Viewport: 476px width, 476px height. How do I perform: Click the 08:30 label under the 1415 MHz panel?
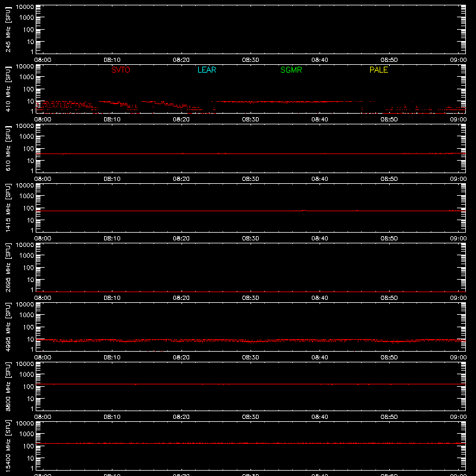click(250, 239)
